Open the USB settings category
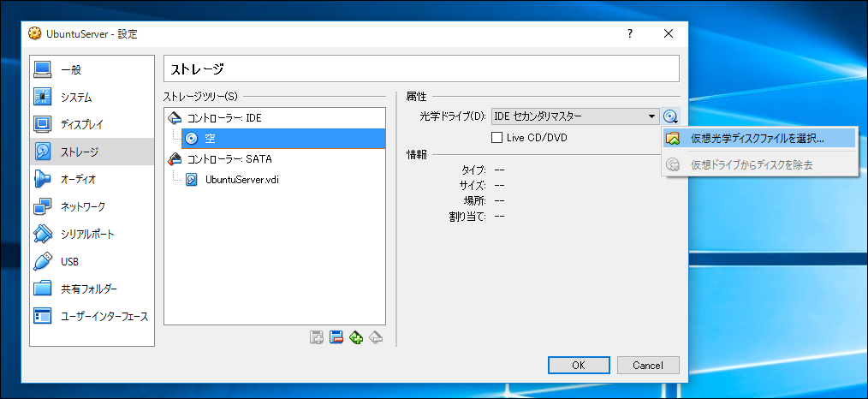The height and width of the screenshot is (399, 868). (x=69, y=261)
